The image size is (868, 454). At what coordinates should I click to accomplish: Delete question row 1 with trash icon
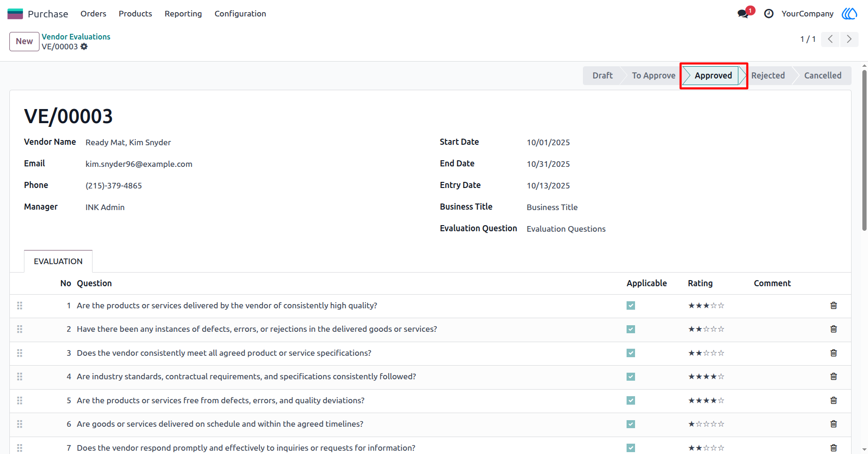(834, 305)
